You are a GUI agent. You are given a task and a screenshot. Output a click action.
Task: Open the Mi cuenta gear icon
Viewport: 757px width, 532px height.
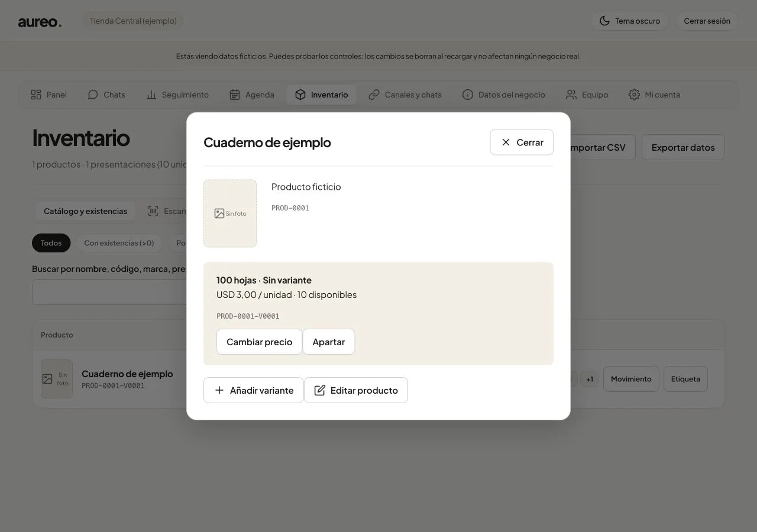tap(635, 95)
